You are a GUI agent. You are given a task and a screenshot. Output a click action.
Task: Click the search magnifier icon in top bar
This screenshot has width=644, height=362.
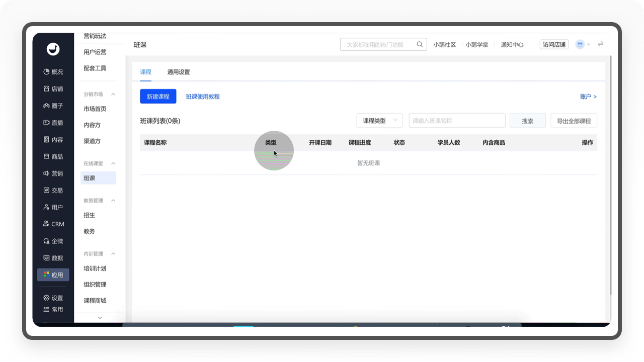click(420, 44)
